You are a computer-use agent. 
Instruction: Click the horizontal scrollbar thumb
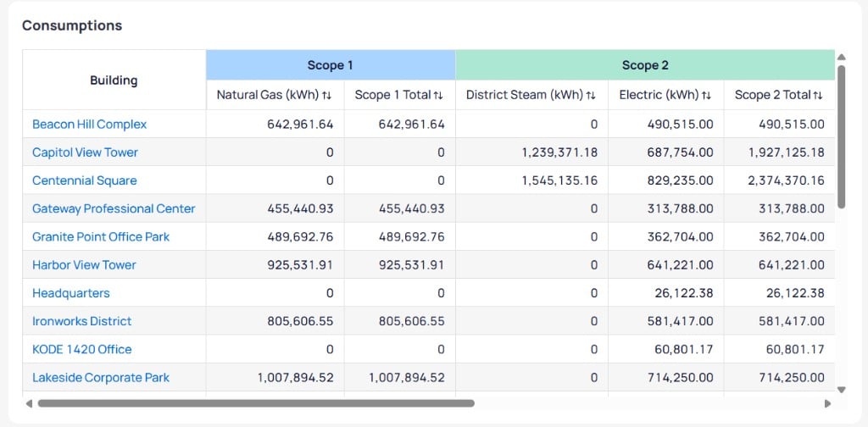[x=256, y=404]
